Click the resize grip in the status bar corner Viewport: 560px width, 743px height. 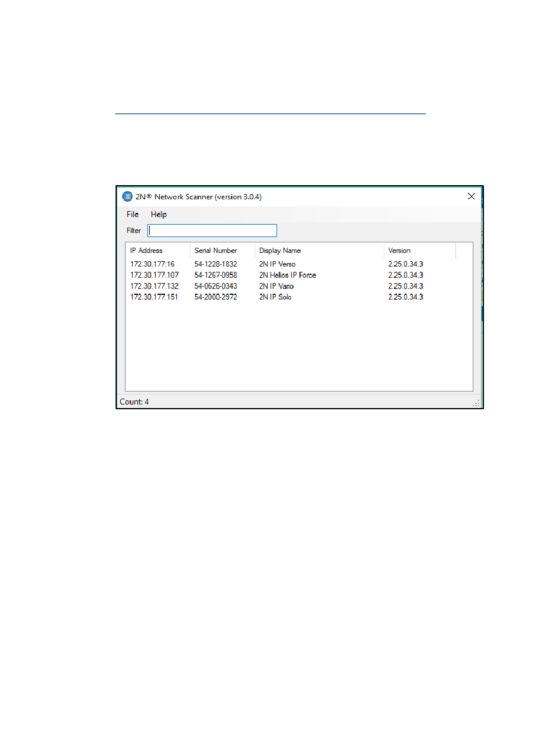(x=477, y=403)
